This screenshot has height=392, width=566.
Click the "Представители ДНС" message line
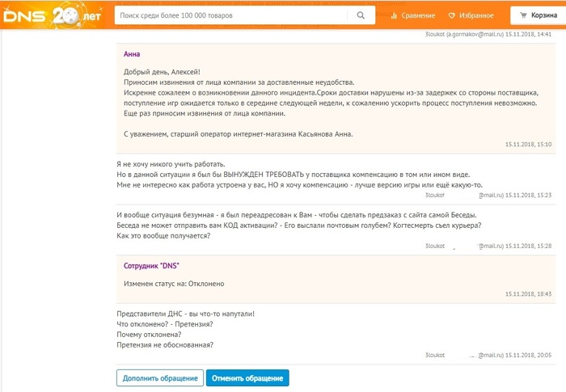(x=186, y=313)
